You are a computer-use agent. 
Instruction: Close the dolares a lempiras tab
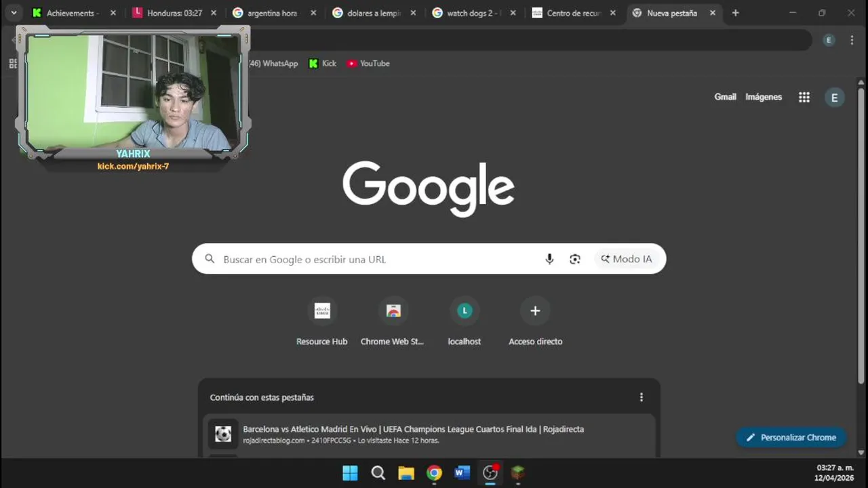[413, 13]
